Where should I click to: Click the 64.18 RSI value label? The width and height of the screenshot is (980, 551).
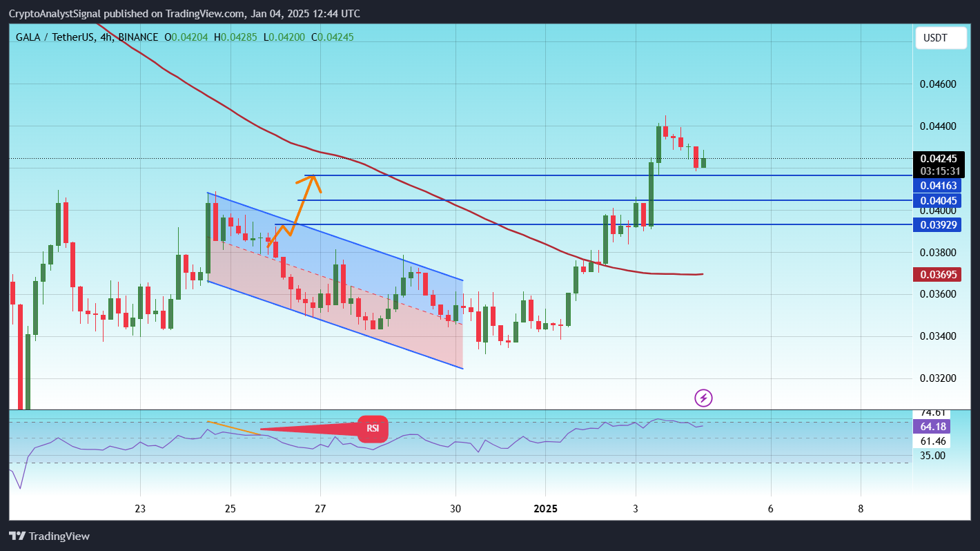coord(931,427)
